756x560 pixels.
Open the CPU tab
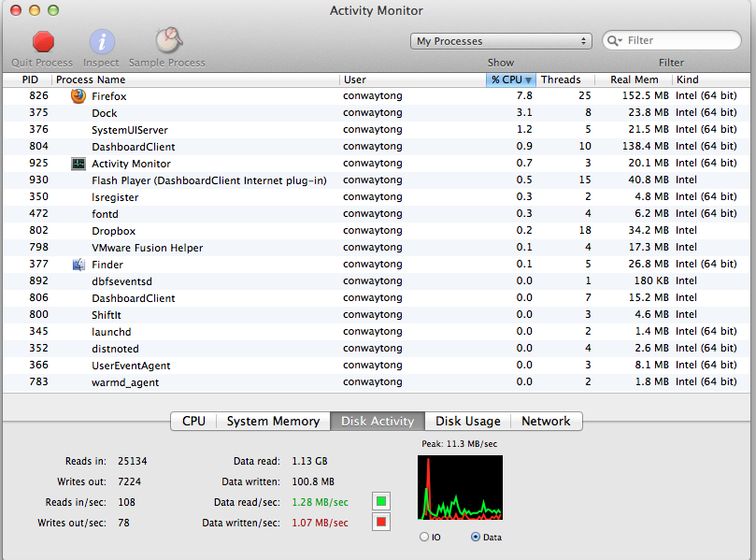(193, 421)
